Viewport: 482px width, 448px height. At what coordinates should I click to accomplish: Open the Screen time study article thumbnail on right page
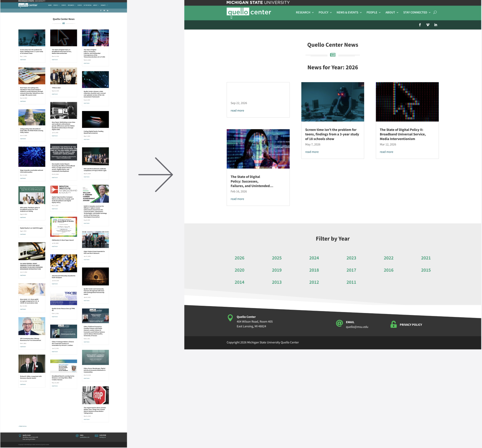tap(333, 102)
